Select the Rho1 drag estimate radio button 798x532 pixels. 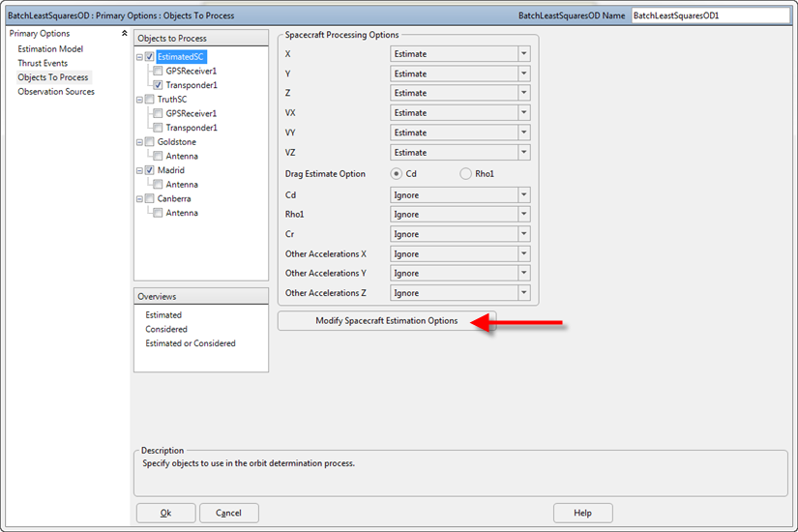point(465,174)
